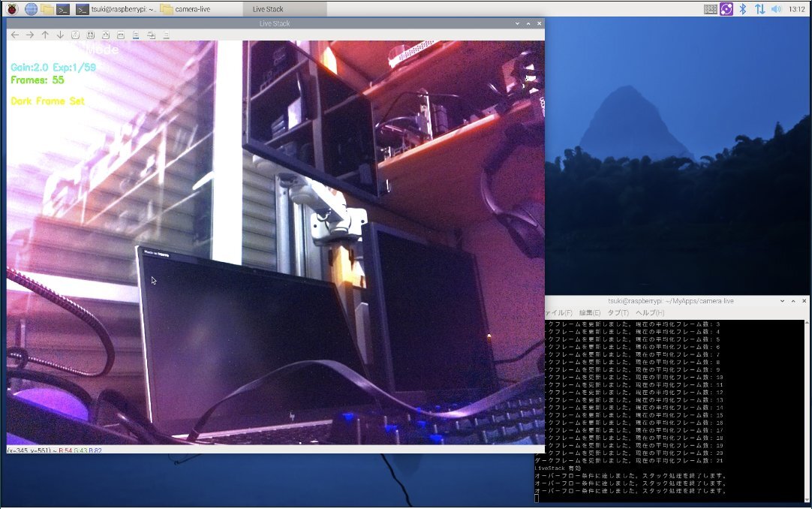The image size is (812, 509).
Task: Click the last Live Stack toolbar icon
Action: coord(167,35)
